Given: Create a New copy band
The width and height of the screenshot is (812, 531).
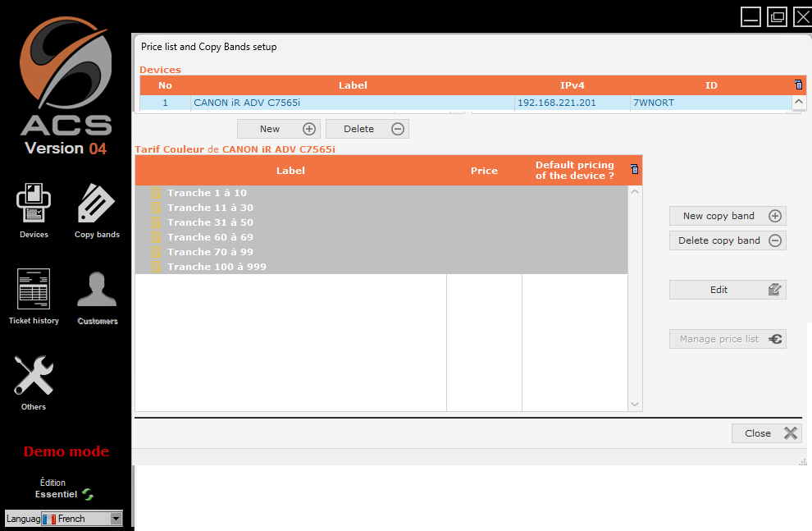Looking at the screenshot, I should click(x=728, y=216).
